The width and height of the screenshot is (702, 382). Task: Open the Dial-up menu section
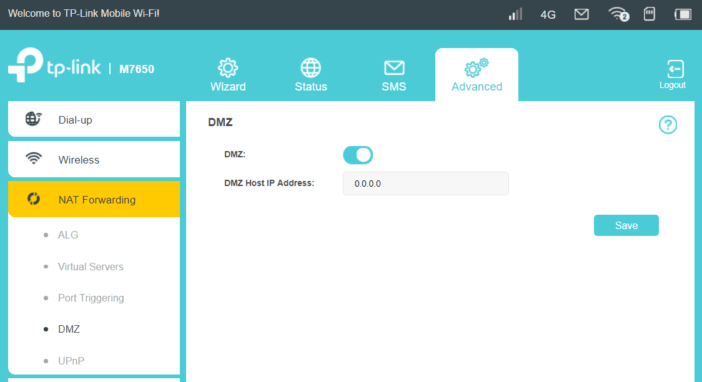tap(94, 120)
